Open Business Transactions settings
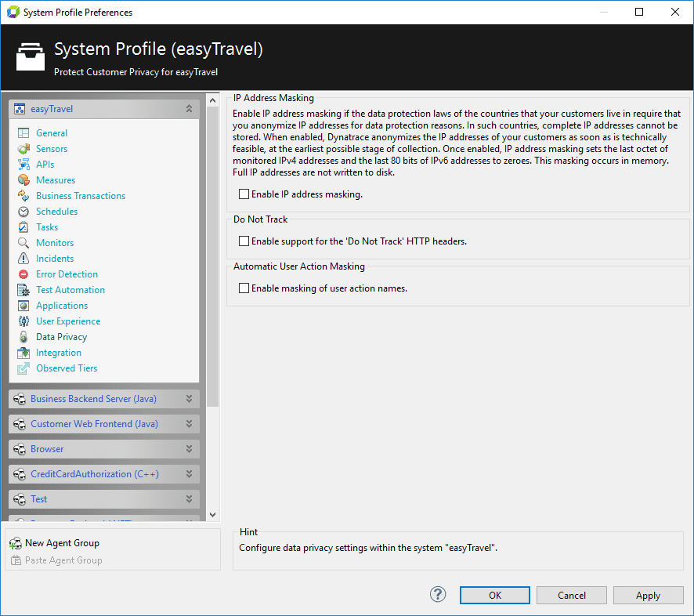The height and width of the screenshot is (616, 694). pos(81,196)
